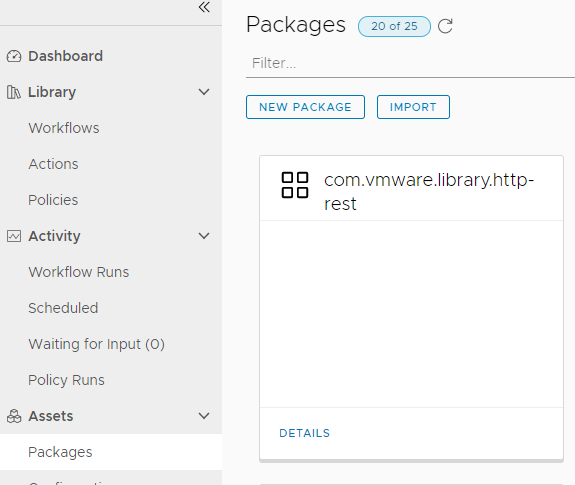Open the Policies page
The image size is (575, 485).
[53, 200]
